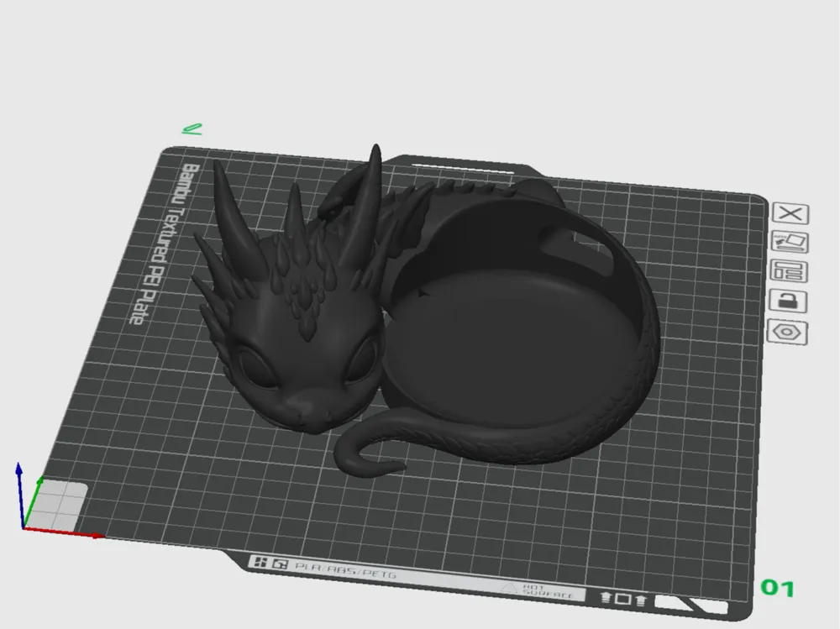Image resolution: width=840 pixels, height=629 pixels.
Task: Click the remove all objects X icon
Action: (789, 213)
